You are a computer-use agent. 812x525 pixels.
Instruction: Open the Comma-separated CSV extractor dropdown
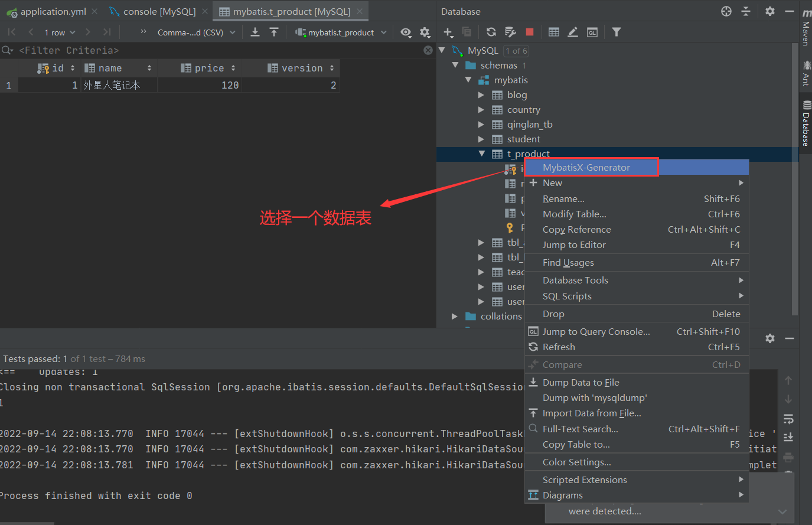[x=196, y=32]
